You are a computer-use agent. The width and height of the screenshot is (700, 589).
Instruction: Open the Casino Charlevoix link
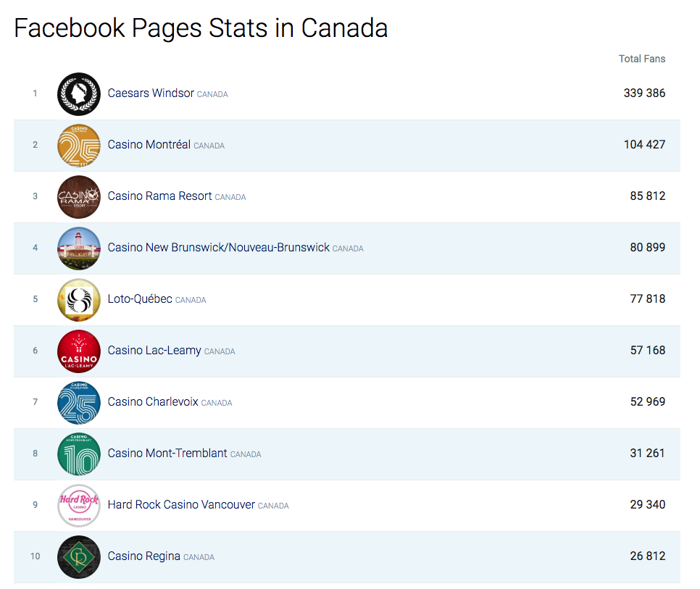pos(153,401)
